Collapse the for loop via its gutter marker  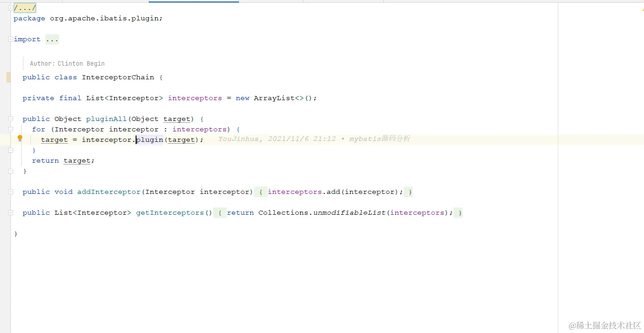point(10,129)
